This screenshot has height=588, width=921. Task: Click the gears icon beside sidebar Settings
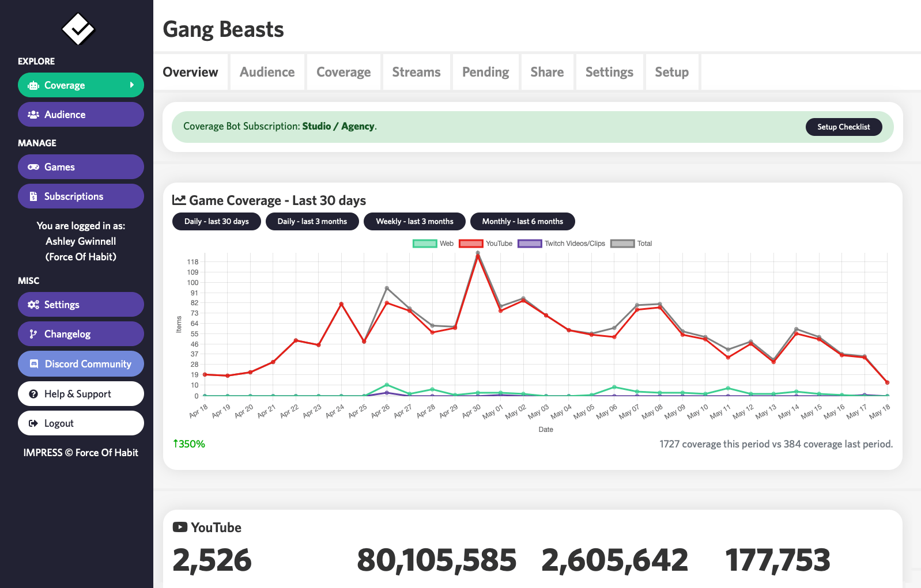pyautogui.click(x=33, y=305)
